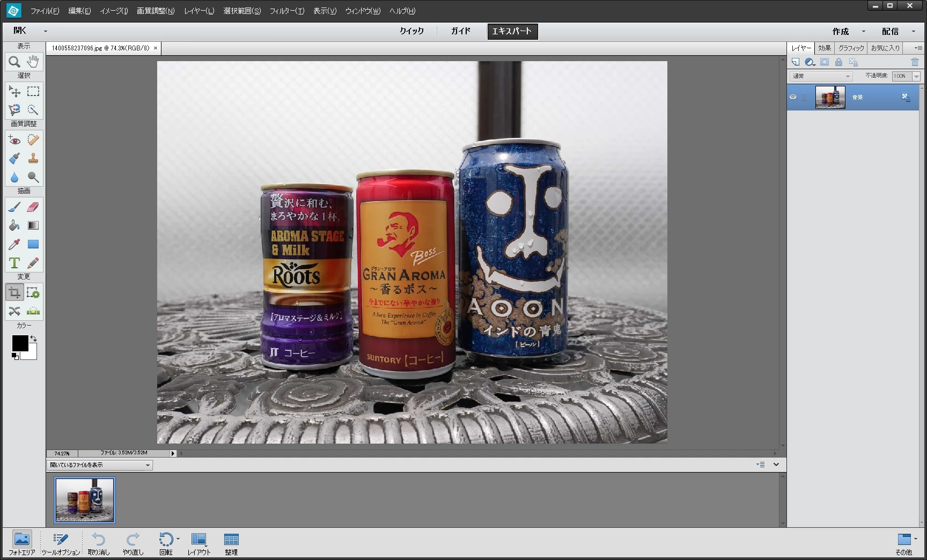
Task: Select the Gradient tool
Action: [x=33, y=225]
